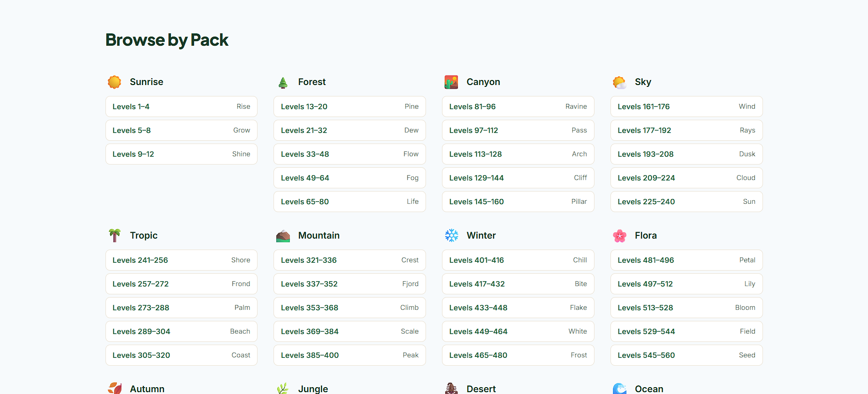Click the Flora pink flower icon
868x394 pixels.
pyautogui.click(x=620, y=236)
